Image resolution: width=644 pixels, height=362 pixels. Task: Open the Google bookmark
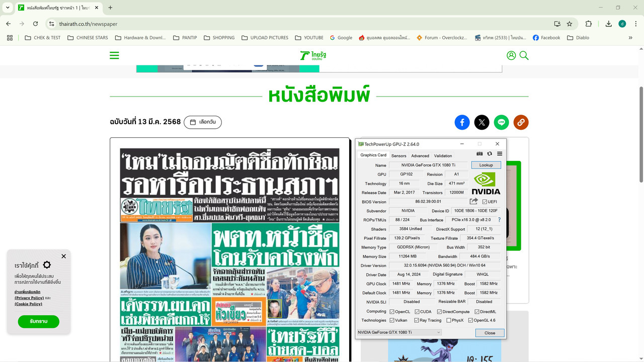coord(341,38)
